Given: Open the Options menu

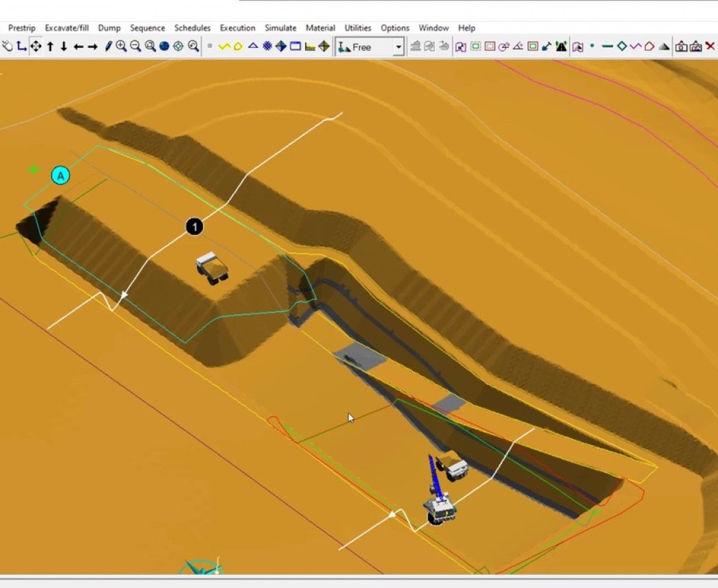Looking at the screenshot, I should point(395,28).
